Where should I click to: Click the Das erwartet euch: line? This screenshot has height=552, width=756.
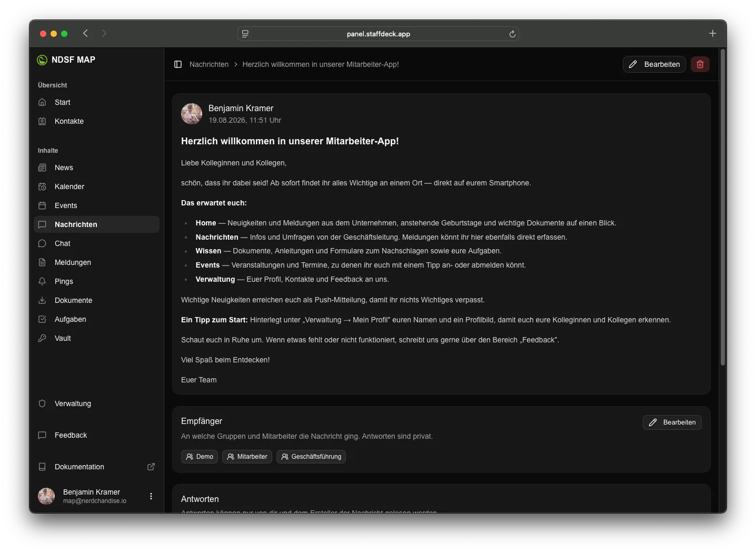[214, 203]
